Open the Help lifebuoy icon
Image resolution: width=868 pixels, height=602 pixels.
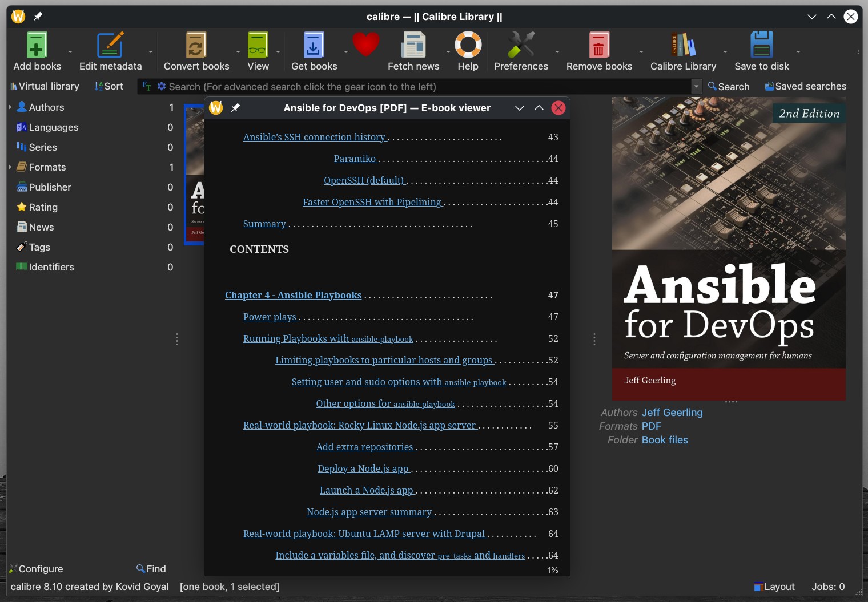[x=468, y=45]
